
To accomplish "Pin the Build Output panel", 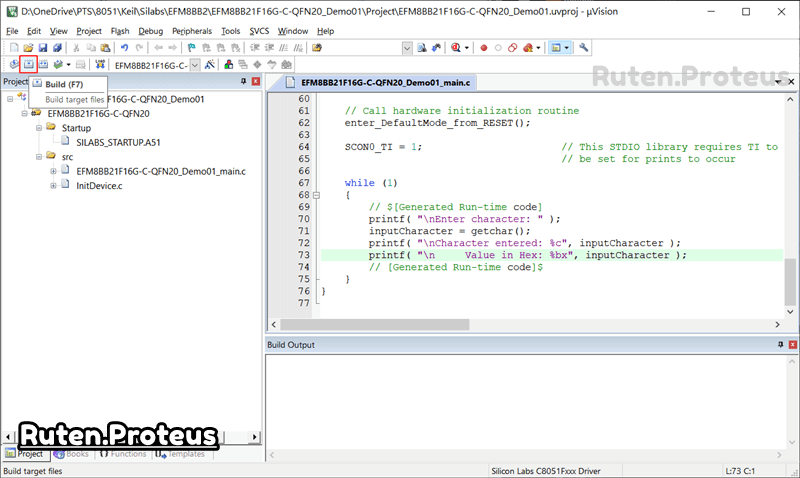I will click(x=780, y=345).
